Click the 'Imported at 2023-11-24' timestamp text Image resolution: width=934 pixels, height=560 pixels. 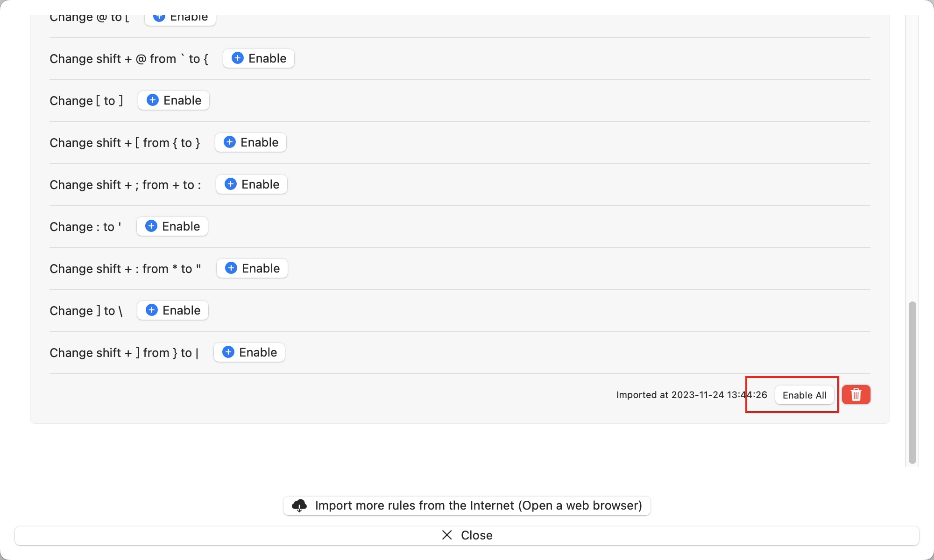click(691, 395)
